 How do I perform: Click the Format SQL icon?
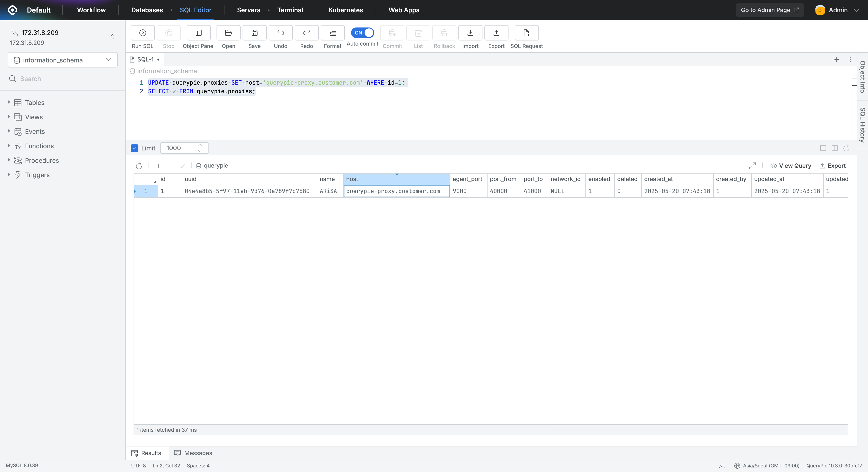332,33
